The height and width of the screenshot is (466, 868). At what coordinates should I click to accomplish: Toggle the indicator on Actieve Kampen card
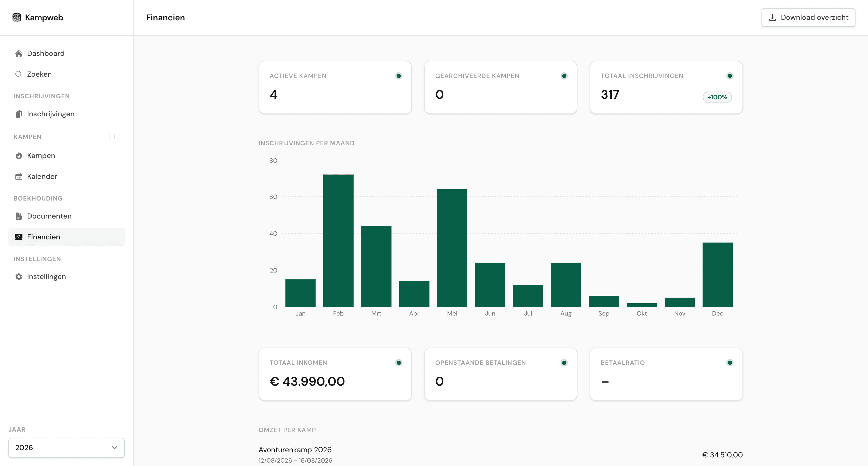point(399,76)
